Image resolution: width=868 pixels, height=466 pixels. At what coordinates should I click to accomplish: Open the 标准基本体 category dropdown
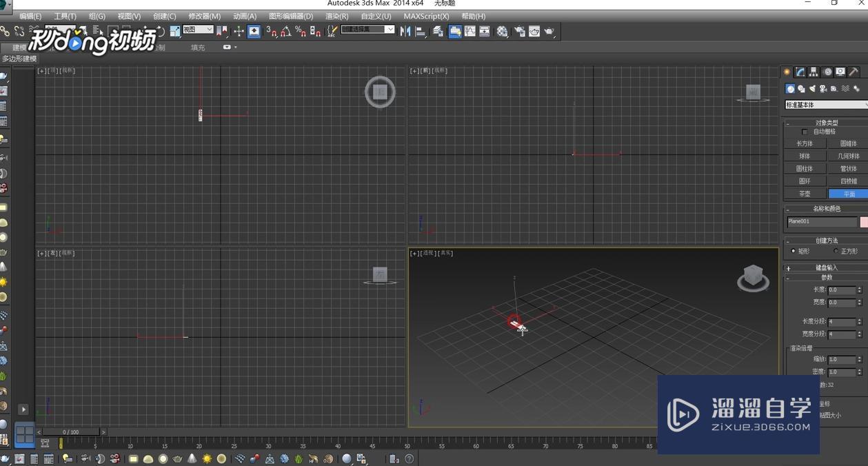825,105
